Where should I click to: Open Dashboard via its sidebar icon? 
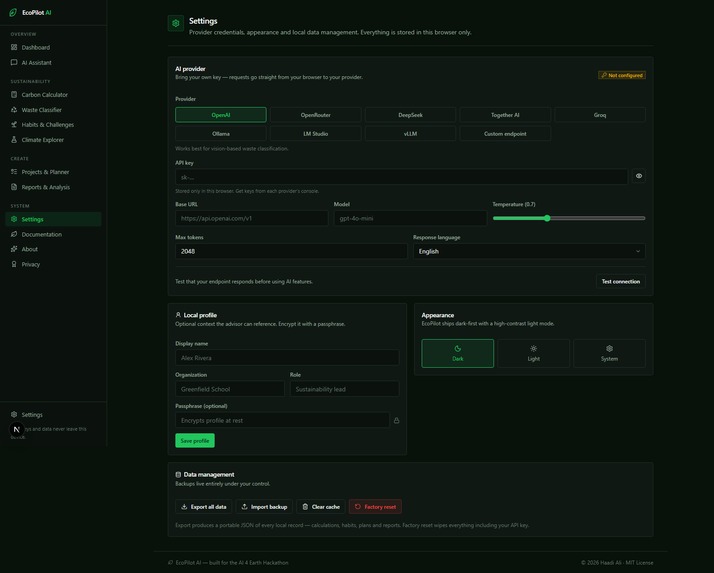pos(14,47)
